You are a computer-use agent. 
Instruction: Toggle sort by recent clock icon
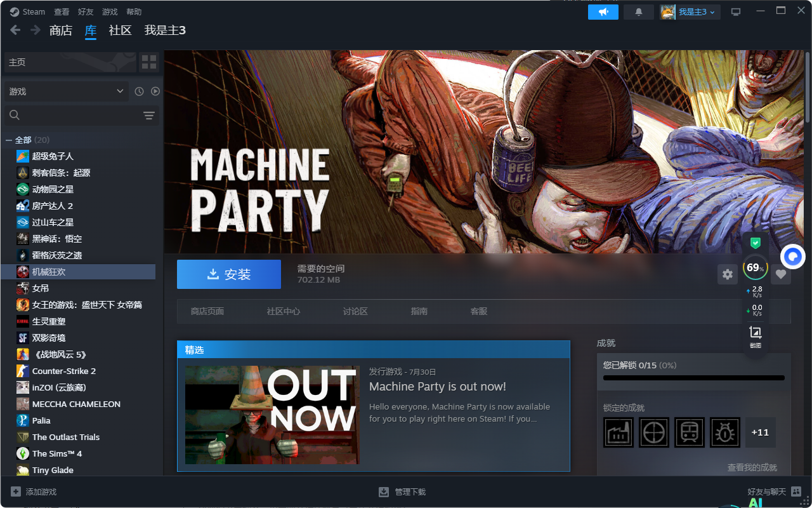[x=140, y=91]
